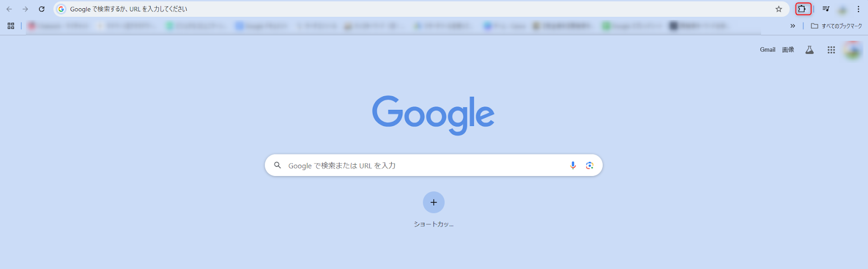
Task: Open the すべてのブックマーク folder
Action: tap(836, 26)
